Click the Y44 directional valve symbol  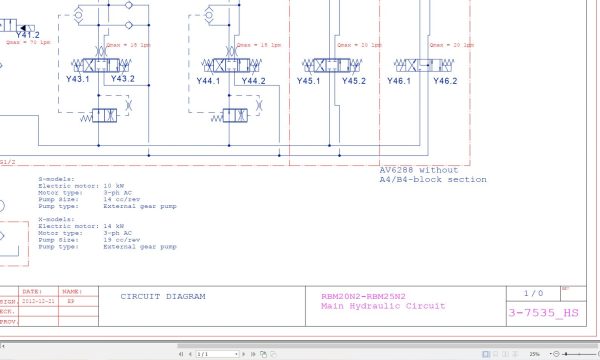pyautogui.click(x=232, y=65)
